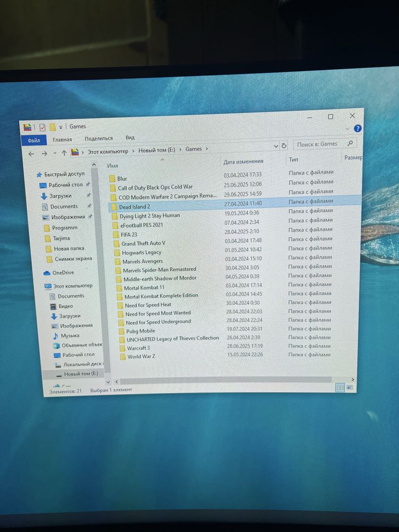Switch to details view icon in status bar
The image size is (399, 532).
click(340, 387)
